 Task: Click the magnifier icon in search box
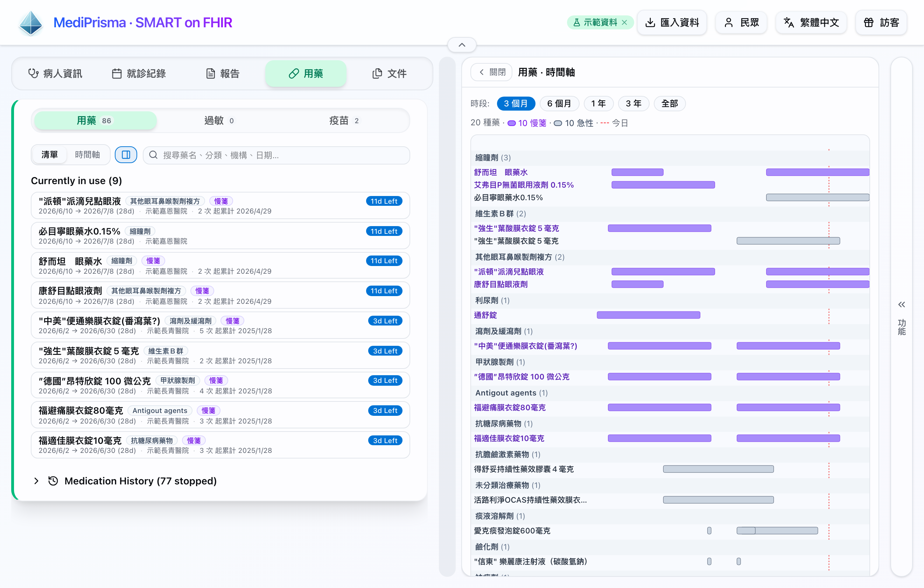(153, 155)
